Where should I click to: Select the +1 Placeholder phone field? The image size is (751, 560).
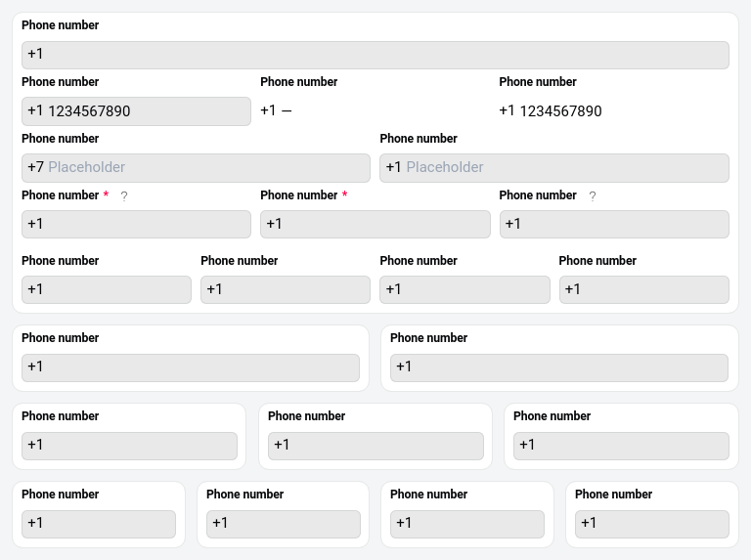coord(553,168)
